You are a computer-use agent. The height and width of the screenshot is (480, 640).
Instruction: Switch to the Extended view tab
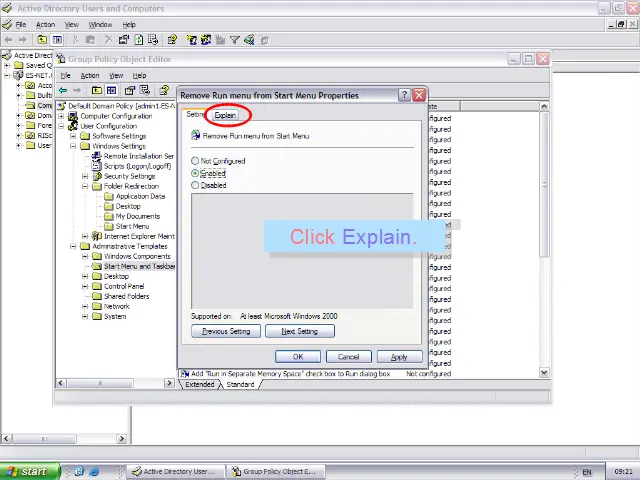[199, 384]
